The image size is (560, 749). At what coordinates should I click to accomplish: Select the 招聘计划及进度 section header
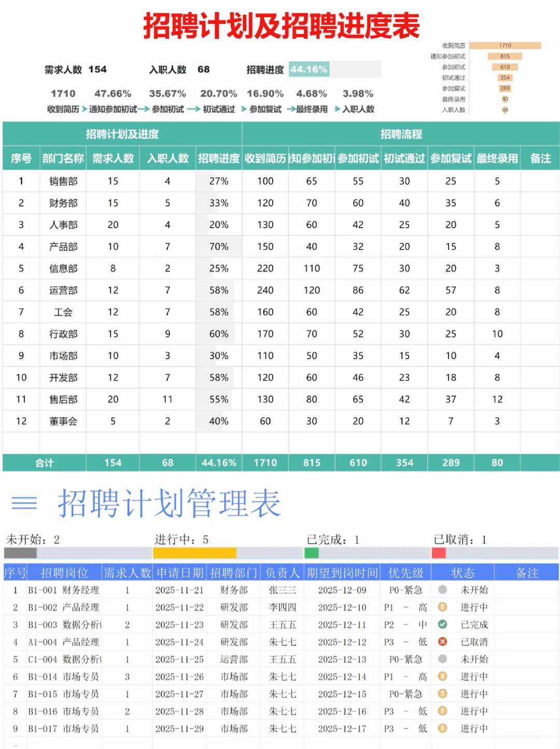122,134
